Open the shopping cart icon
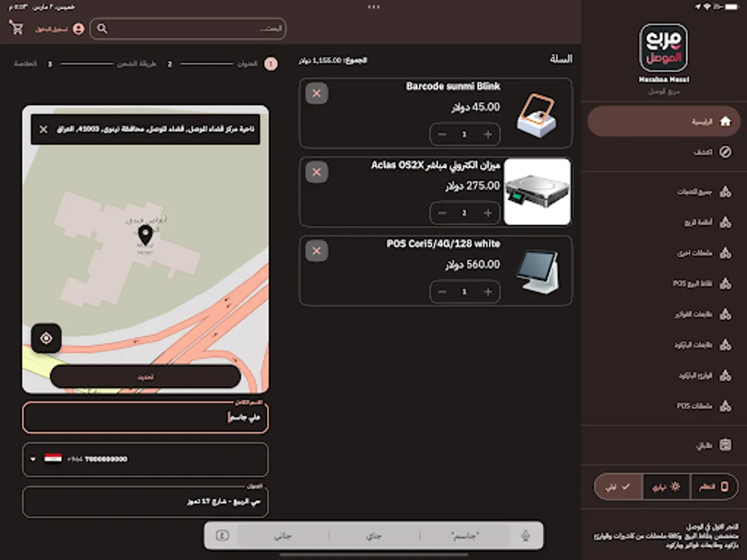This screenshot has width=747, height=560. [17, 28]
